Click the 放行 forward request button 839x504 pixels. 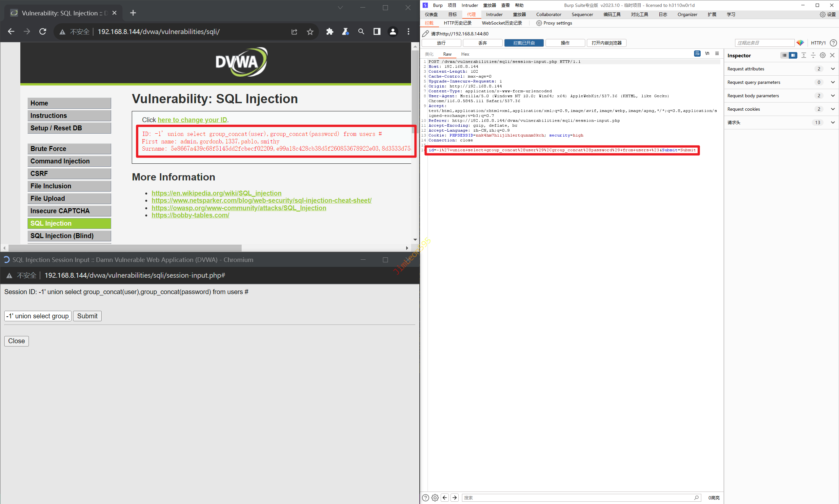[x=441, y=43]
